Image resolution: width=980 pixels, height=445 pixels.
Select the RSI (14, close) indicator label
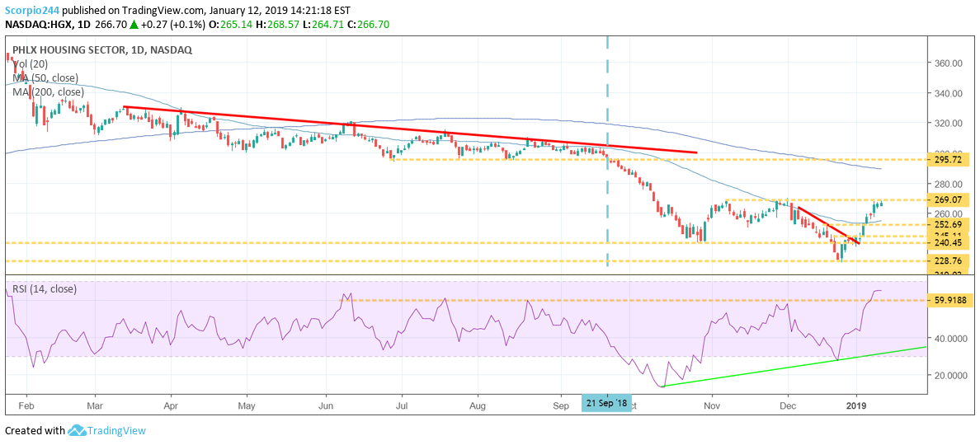point(45,289)
